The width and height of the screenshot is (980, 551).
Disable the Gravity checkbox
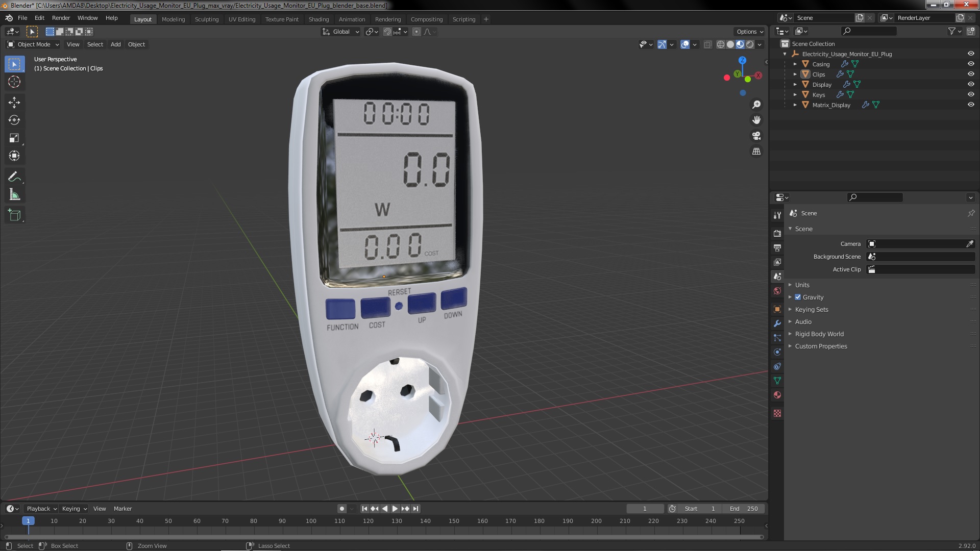coord(798,297)
